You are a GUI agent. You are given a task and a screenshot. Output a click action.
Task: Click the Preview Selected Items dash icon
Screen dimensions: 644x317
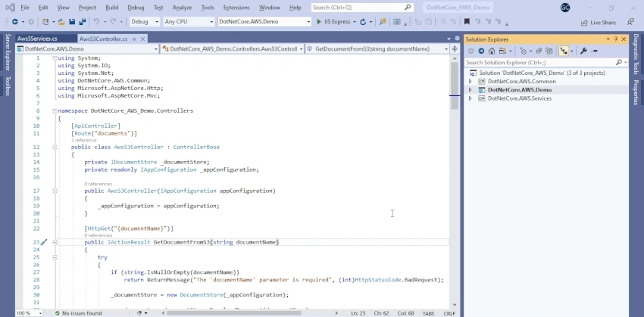(594, 51)
